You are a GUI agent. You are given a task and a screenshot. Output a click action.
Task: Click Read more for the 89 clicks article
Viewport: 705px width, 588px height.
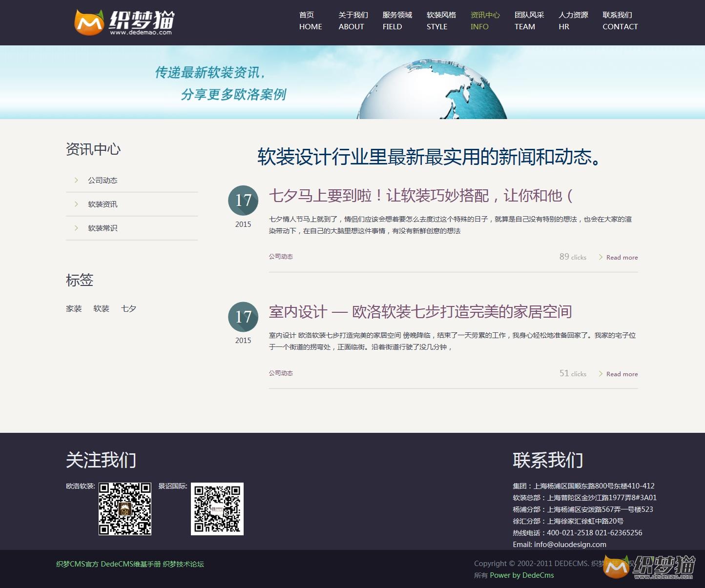pos(622,257)
